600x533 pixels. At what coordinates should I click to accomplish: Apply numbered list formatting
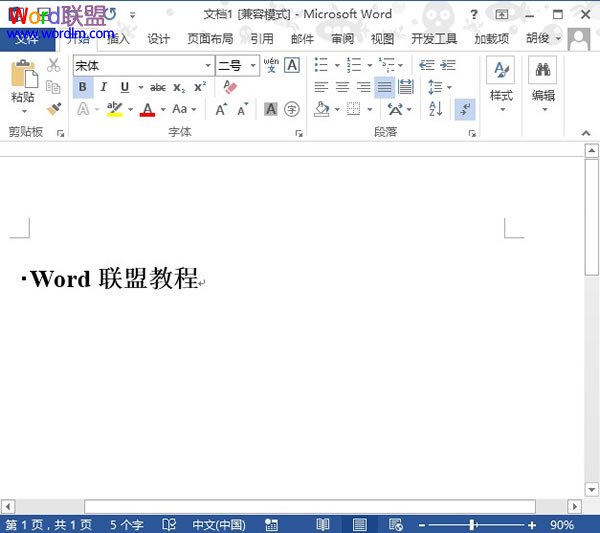(354, 65)
